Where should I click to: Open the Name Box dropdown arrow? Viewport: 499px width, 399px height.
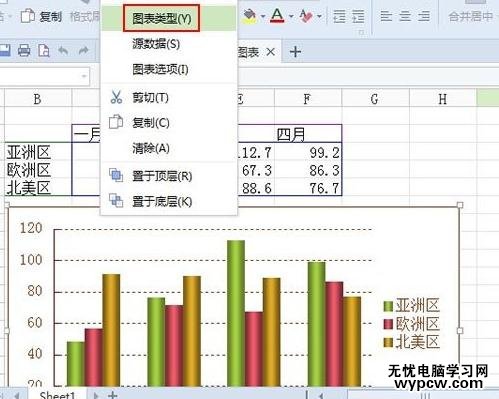84,76
